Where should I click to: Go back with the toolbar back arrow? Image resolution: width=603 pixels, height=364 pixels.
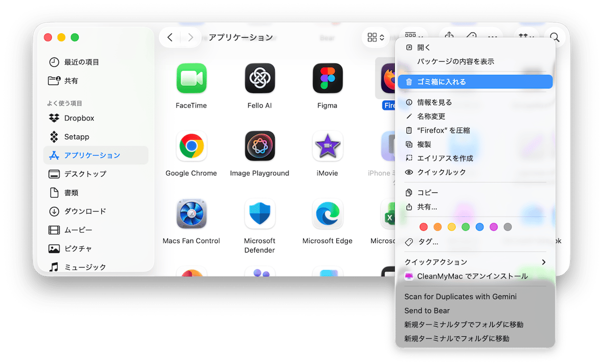click(x=170, y=38)
